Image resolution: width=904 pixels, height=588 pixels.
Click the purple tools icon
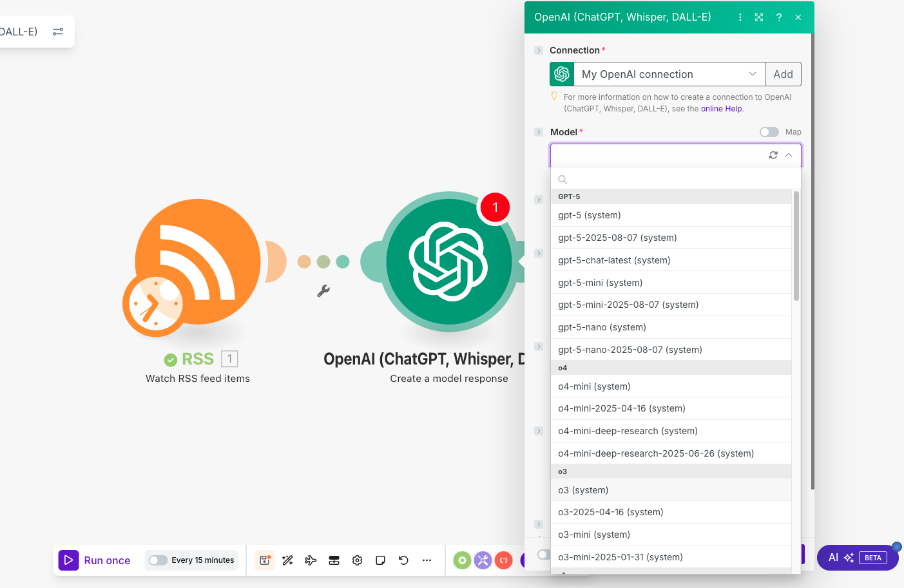coord(483,560)
